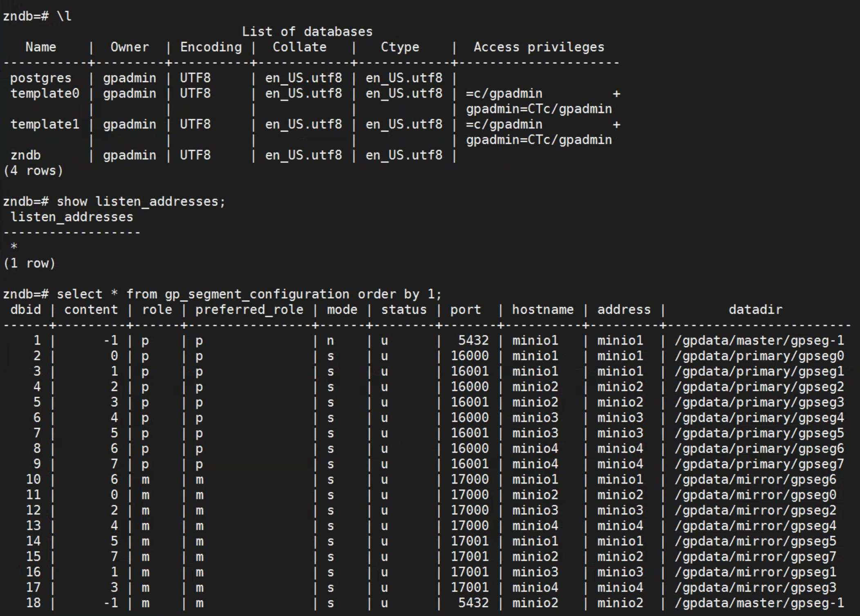Click mode 'n' in the master row
Screen dimensions: 860x616
[x=330, y=341]
